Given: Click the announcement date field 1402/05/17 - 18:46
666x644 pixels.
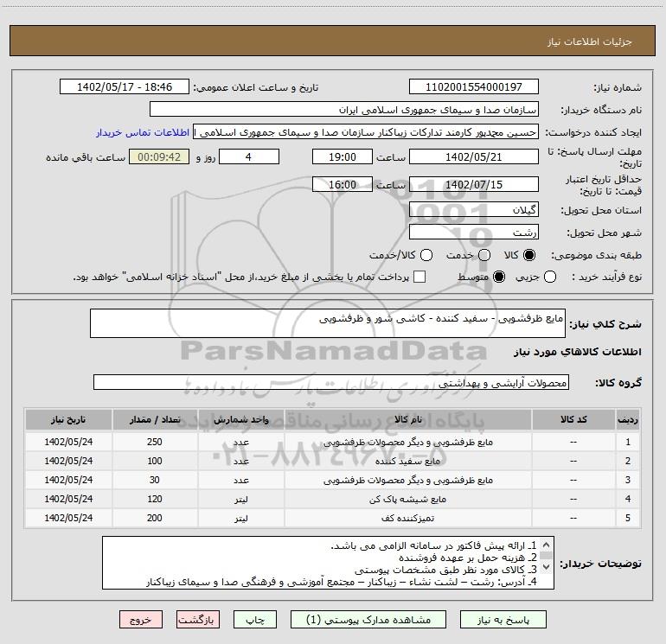Looking at the screenshot, I should (x=125, y=87).
